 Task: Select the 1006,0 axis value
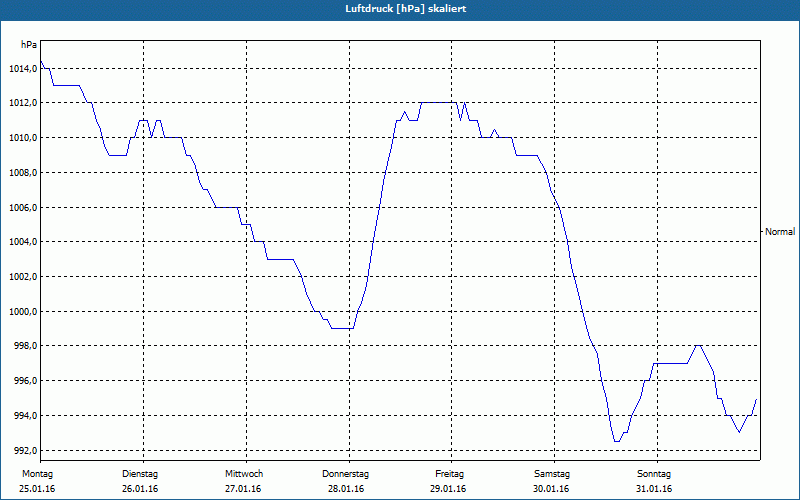click(x=22, y=207)
